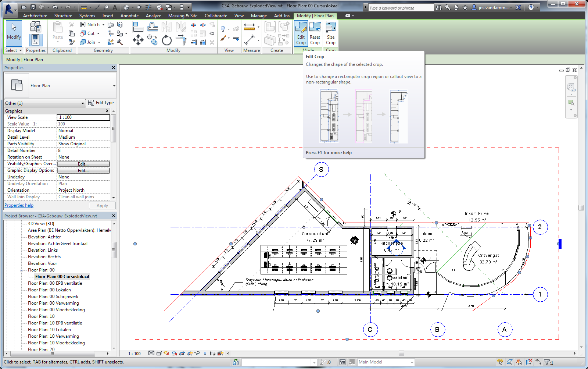Click the Edit Crop button
Viewport: 588px width, 369px height.
[301, 33]
